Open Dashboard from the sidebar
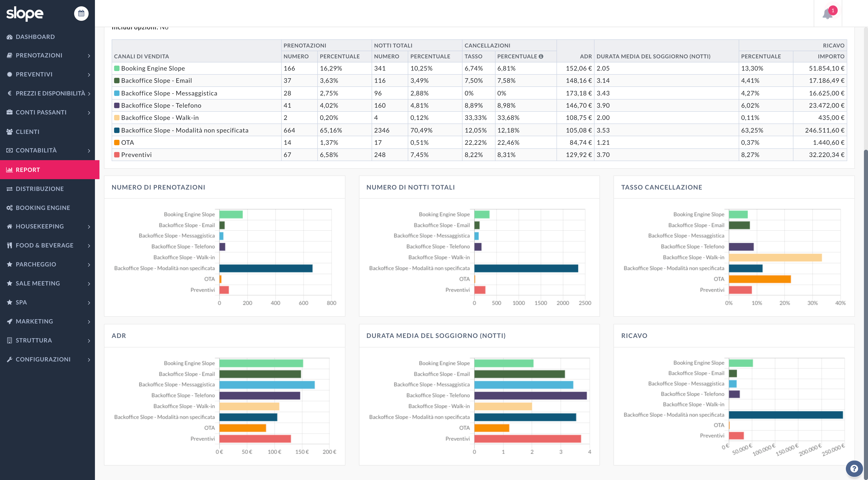This screenshot has width=868, height=480. click(35, 37)
